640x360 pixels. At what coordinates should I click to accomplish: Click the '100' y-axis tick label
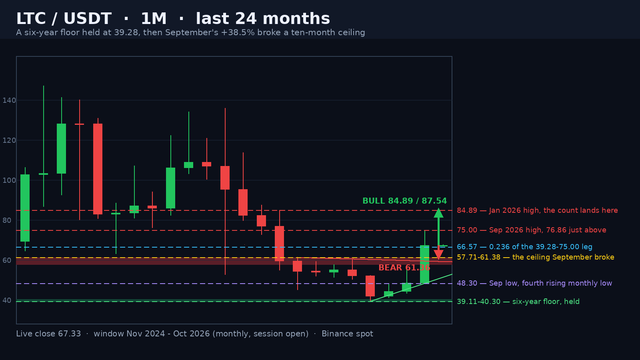pos(9,180)
